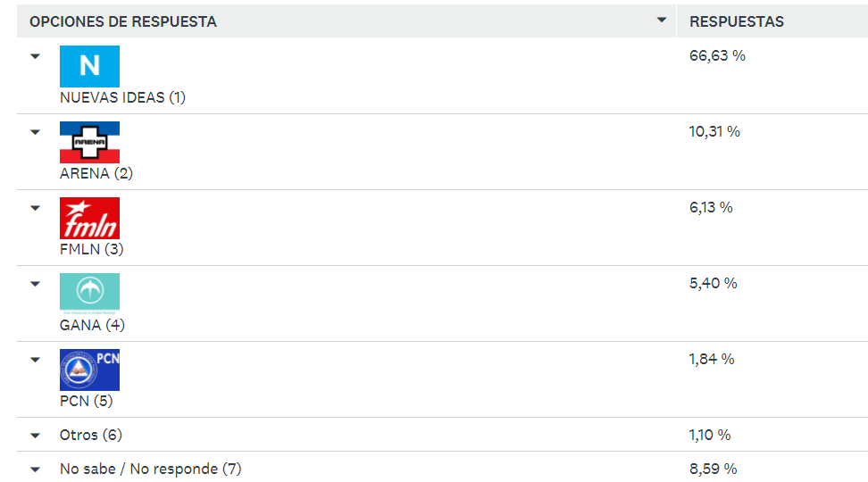Click the ARENA party logo
The width and height of the screenshot is (868, 482).
click(x=89, y=142)
